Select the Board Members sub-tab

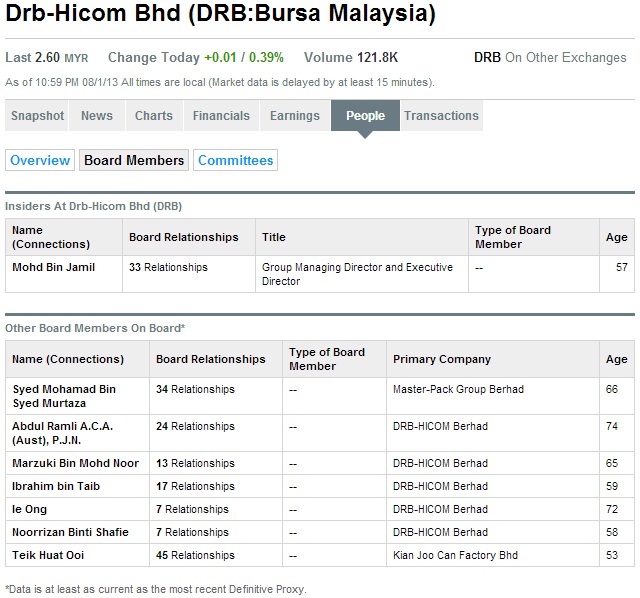coord(134,160)
